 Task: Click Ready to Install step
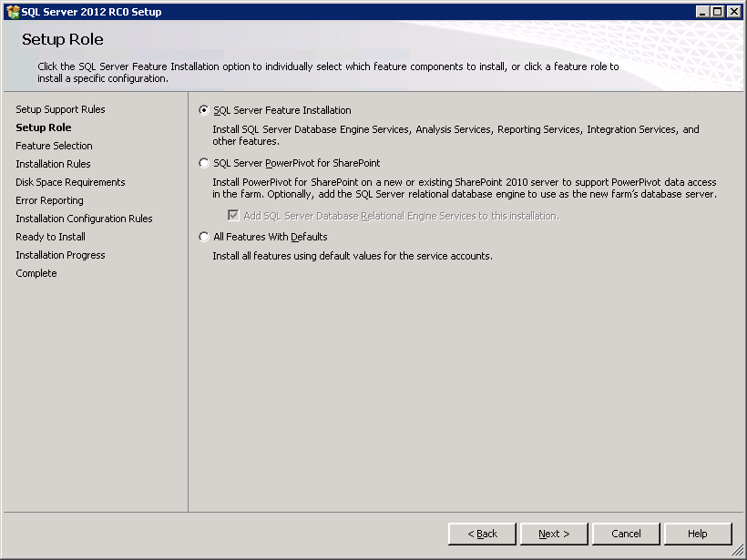coord(50,237)
